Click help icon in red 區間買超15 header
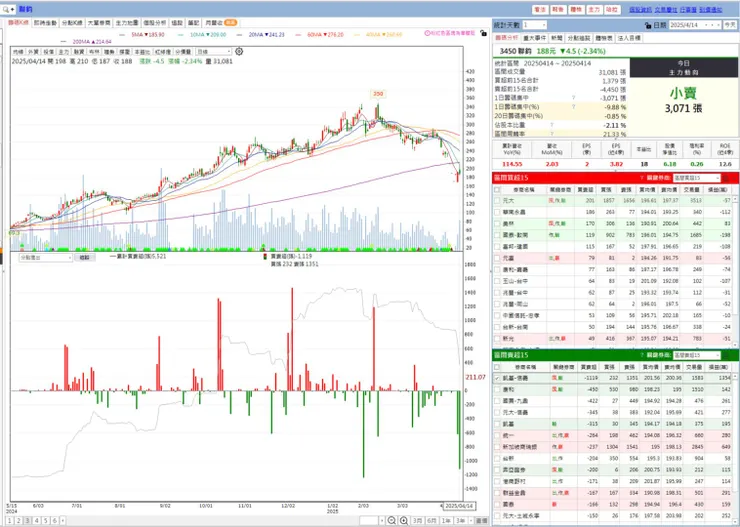 pos(642,178)
